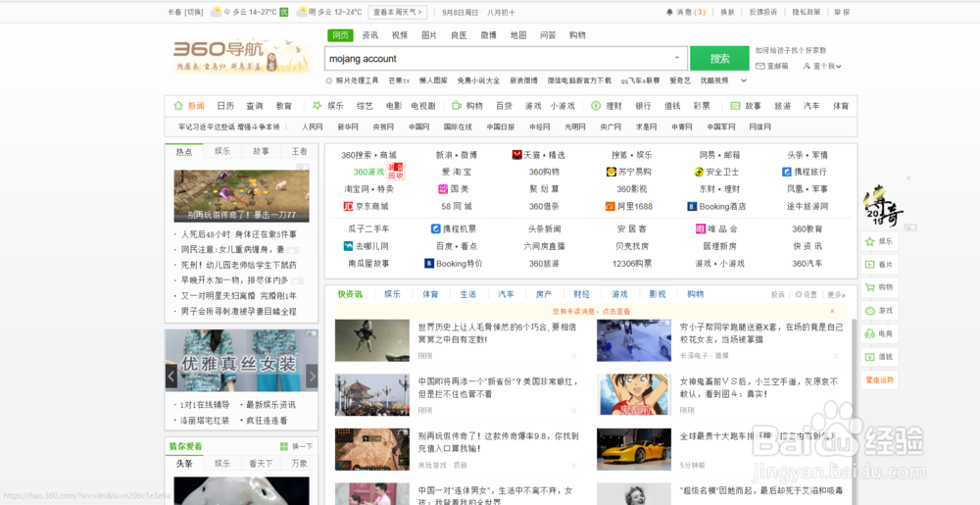Click the 360导航 logo

point(241,55)
